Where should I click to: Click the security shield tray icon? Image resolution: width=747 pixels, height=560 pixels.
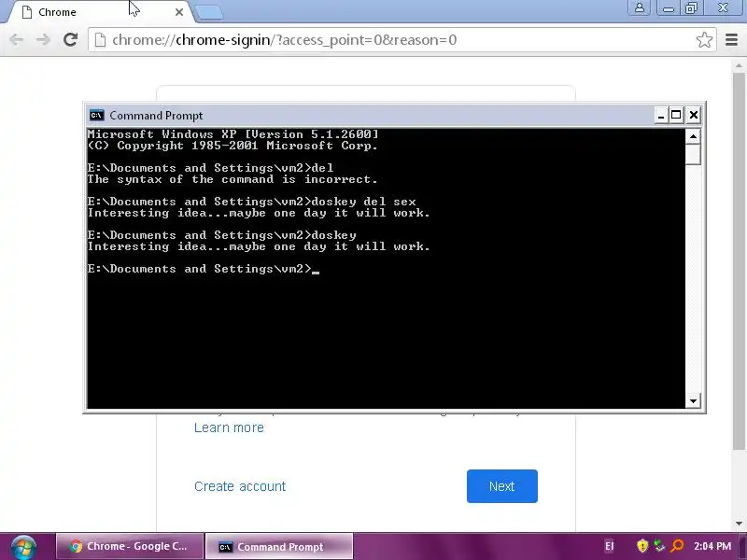click(642, 546)
